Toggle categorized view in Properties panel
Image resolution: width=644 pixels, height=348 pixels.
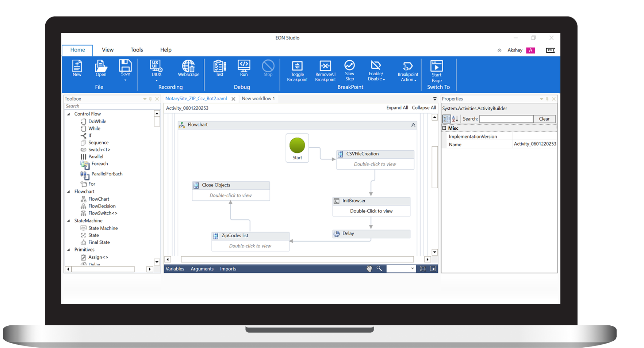click(446, 119)
